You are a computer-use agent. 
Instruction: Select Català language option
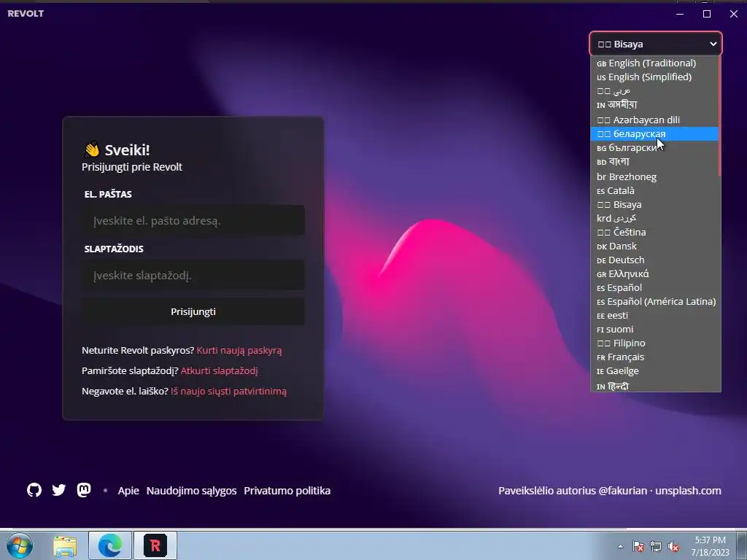pos(654,190)
